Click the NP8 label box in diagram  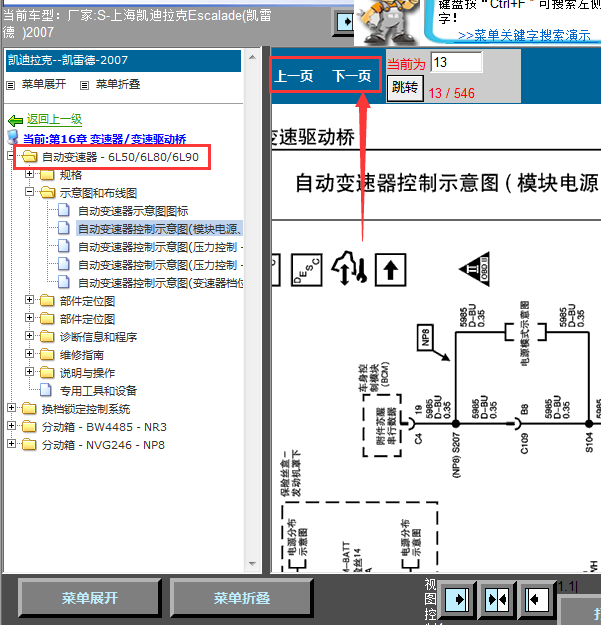coord(425,338)
